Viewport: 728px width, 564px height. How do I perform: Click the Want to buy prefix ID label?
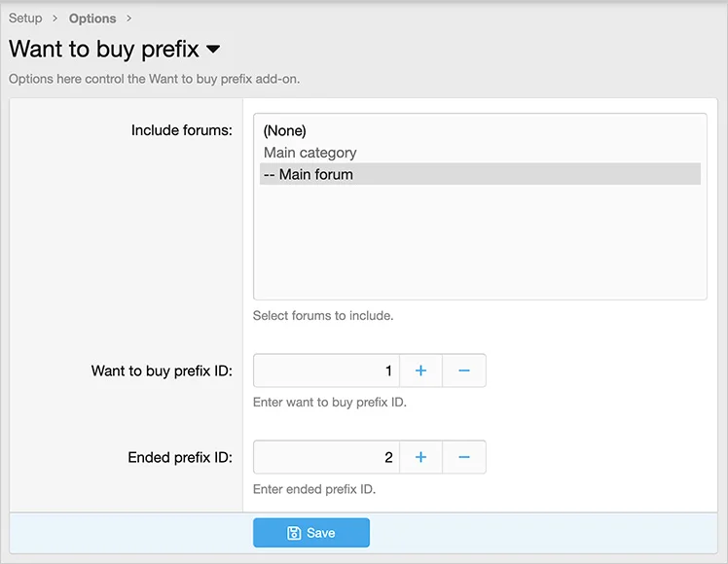coord(162,370)
